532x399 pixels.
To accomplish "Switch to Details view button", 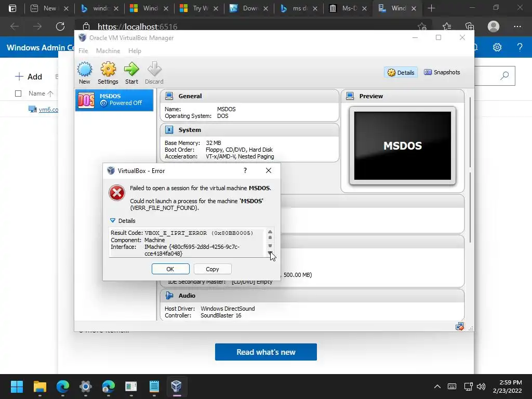I will pyautogui.click(x=401, y=72).
